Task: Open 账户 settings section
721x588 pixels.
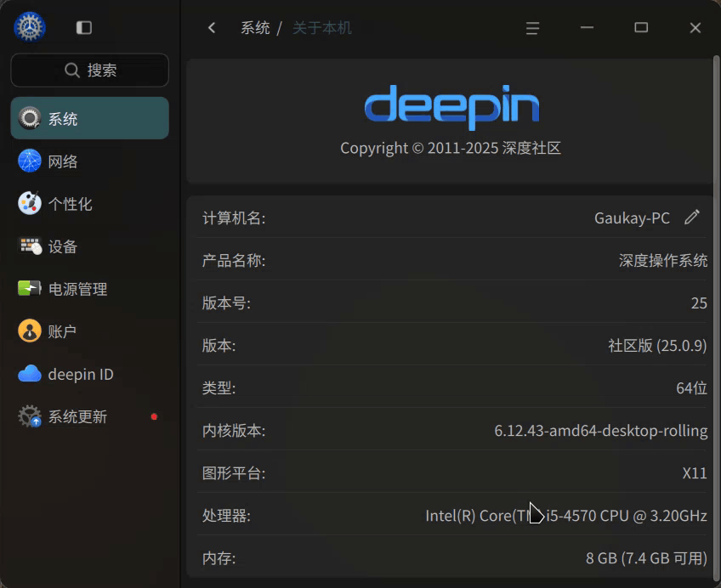Action: click(x=89, y=331)
